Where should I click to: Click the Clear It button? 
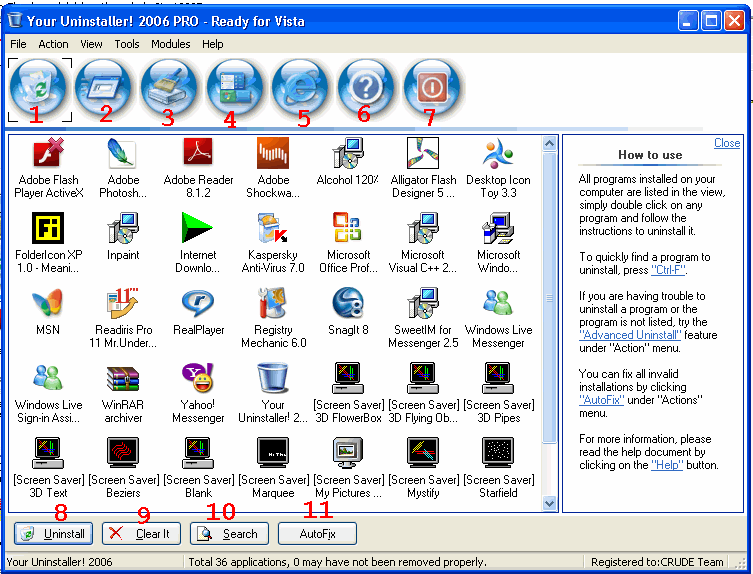click(x=141, y=534)
